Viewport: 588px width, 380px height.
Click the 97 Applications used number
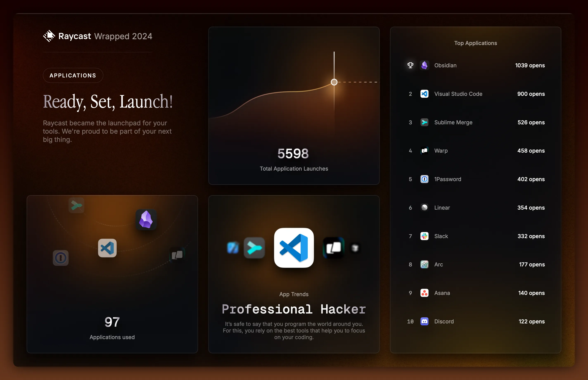tap(112, 322)
